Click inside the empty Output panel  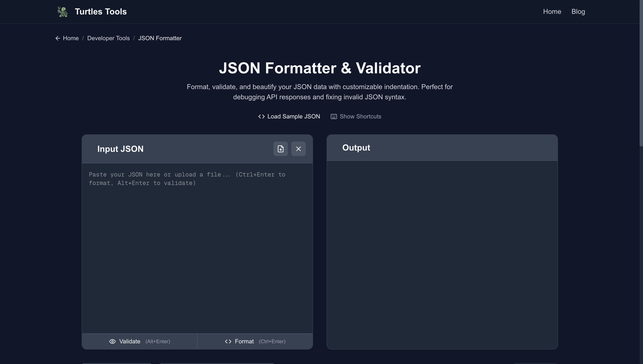click(442, 255)
